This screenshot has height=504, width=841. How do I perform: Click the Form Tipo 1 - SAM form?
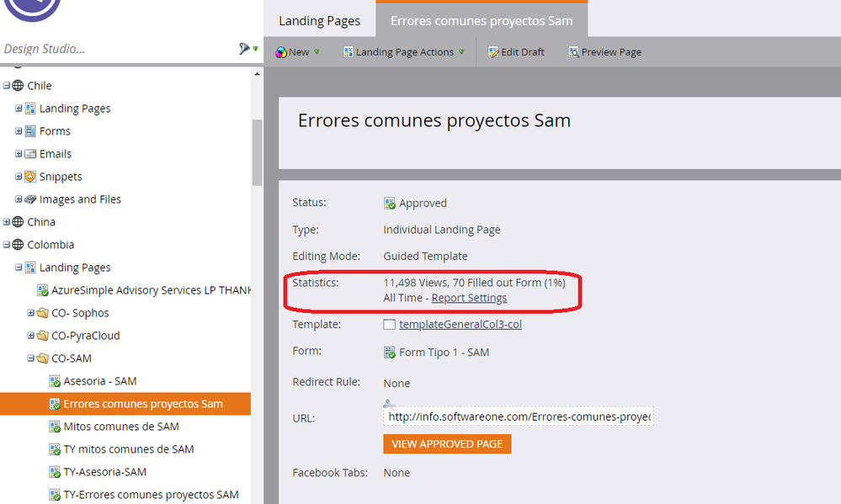(444, 353)
